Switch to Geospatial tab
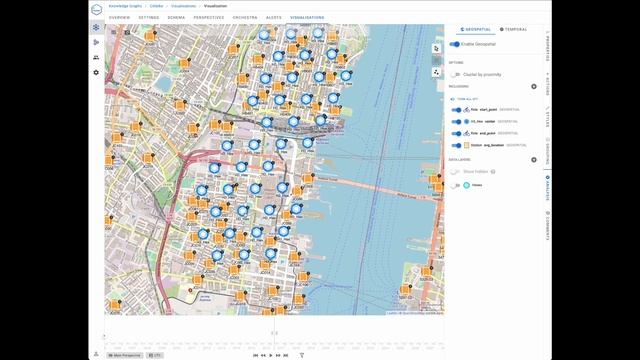Viewport: 640px width, 360px height. pyautogui.click(x=476, y=29)
